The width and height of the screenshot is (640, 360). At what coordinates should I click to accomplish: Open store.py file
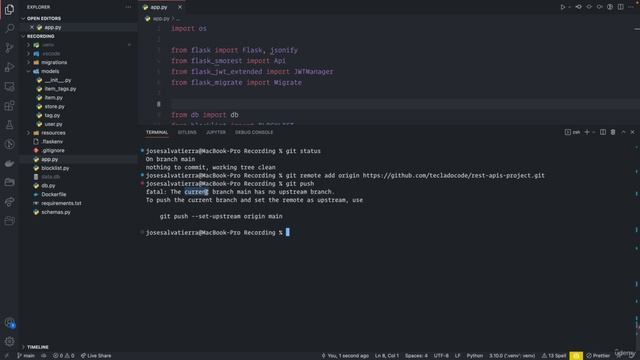pyautogui.click(x=54, y=107)
